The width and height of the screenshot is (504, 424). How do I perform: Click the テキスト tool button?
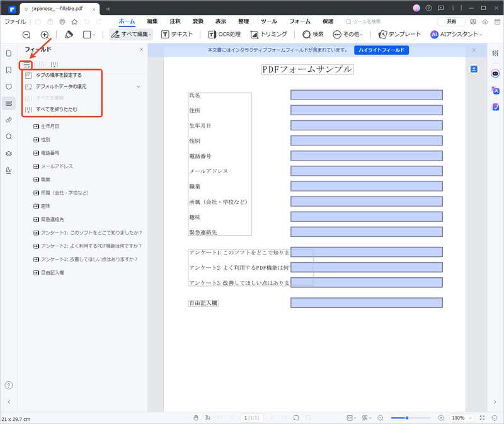pos(177,35)
